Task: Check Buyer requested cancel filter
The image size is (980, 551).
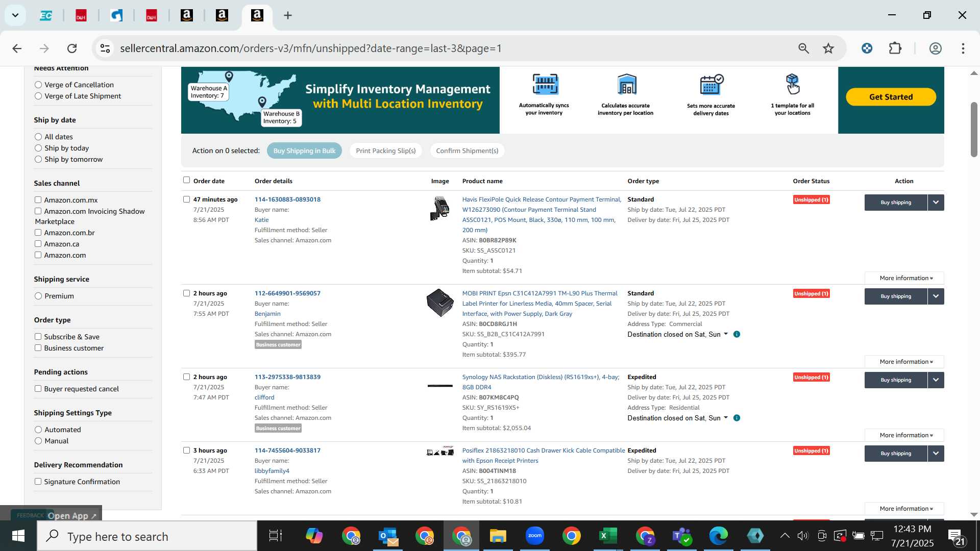Action: [38, 389]
